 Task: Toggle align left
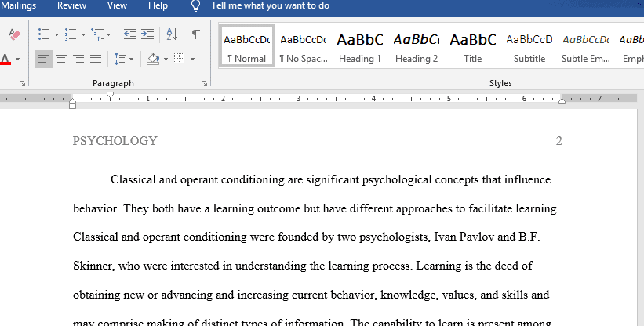(x=44, y=59)
